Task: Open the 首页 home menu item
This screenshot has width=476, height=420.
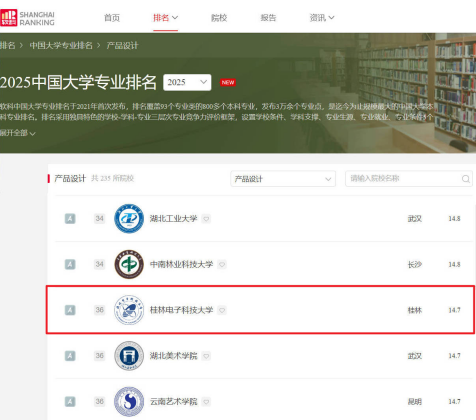Action: tap(112, 18)
